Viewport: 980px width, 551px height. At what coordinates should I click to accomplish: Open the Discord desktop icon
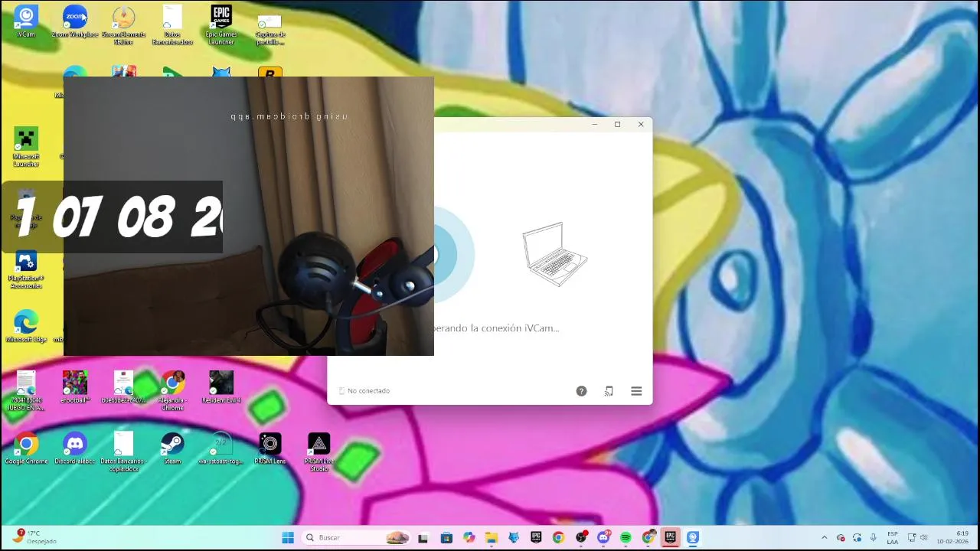pos(75,448)
